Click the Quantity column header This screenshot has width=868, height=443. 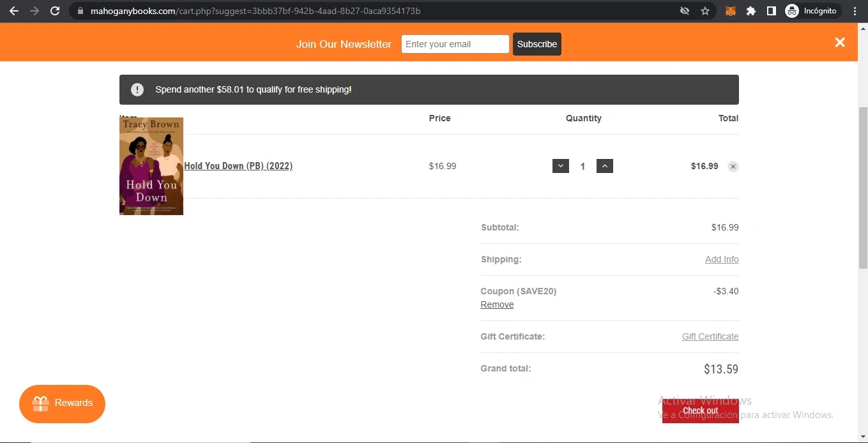pos(584,118)
